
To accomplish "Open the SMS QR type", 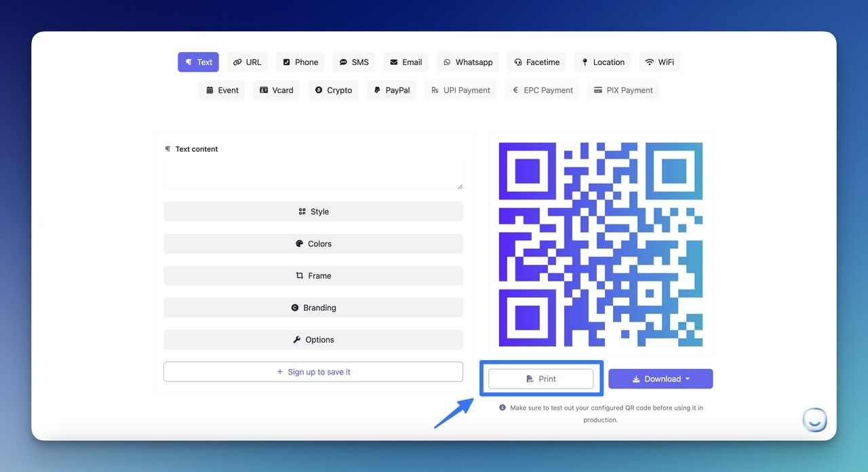I will (354, 62).
